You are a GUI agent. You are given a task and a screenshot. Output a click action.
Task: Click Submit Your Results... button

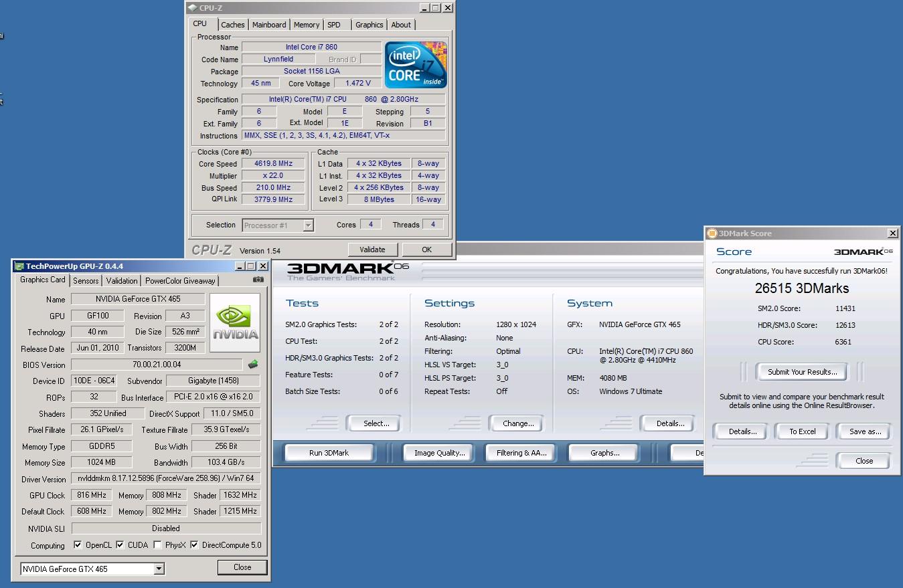pyautogui.click(x=802, y=372)
